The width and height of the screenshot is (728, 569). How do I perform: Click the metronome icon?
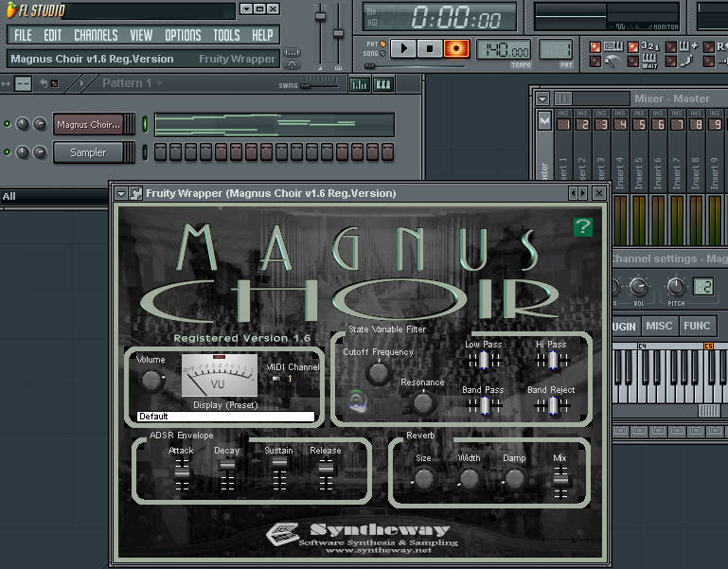pyautogui.click(x=612, y=61)
